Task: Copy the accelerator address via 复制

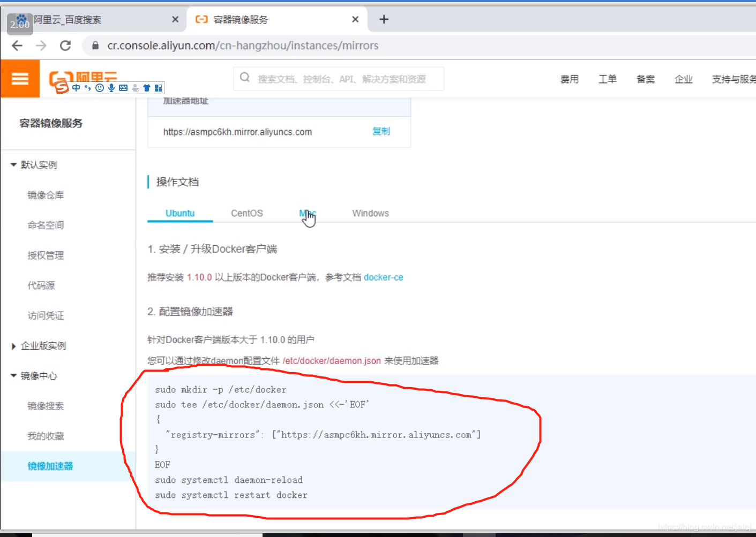Action: click(x=381, y=131)
